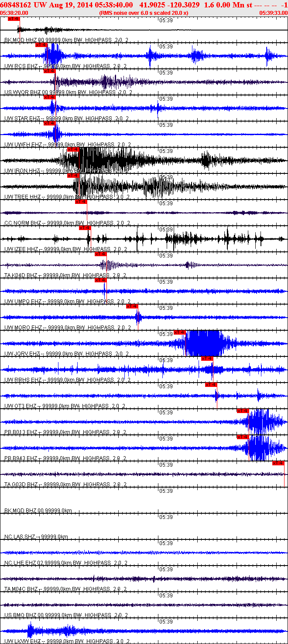Click the red pick flag on UW TREE trace

[x=73, y=176]
